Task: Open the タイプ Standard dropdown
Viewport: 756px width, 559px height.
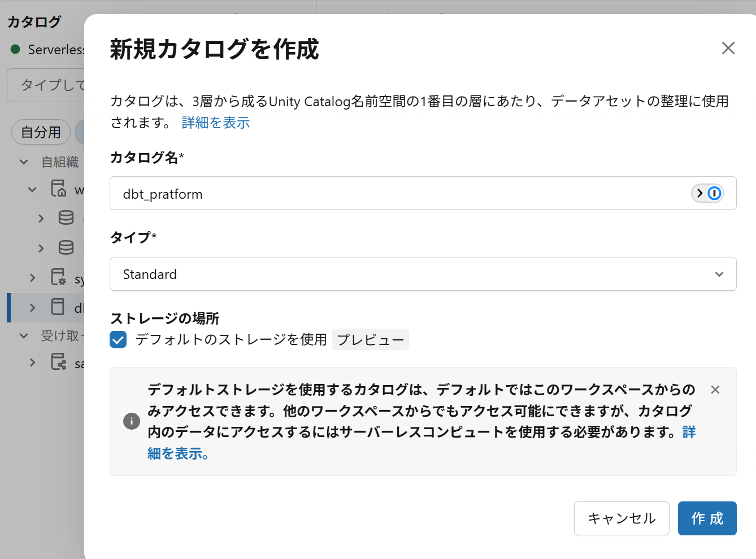Action: point(423,274)
